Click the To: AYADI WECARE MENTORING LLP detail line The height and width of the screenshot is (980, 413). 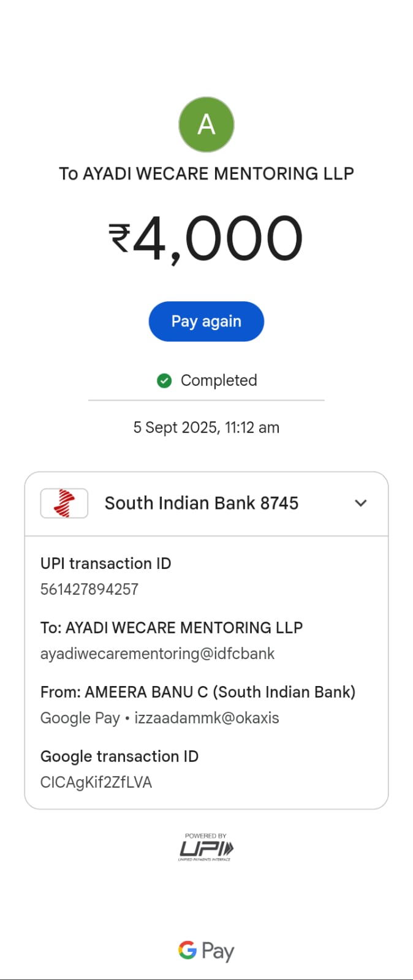click(x=172, y=628)
